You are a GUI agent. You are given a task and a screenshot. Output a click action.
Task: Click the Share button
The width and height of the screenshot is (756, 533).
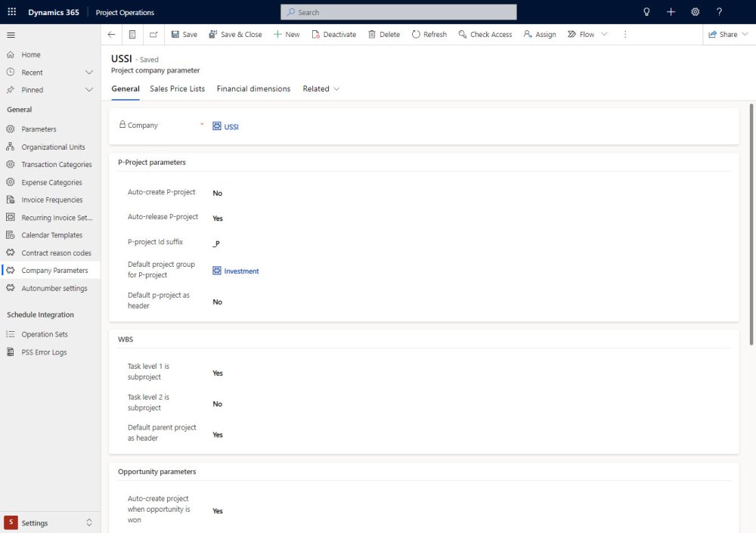[723, 34]
